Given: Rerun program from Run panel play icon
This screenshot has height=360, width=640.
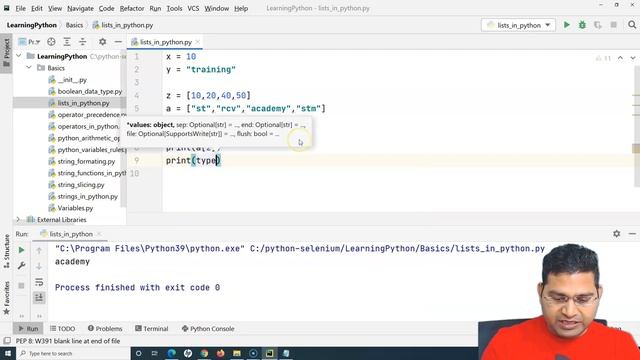Looking at the screenshot, I should (x=22, y=250).
